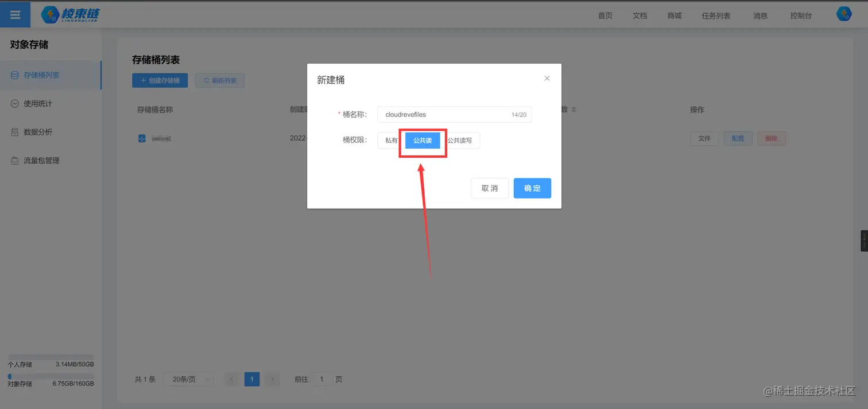Image resolution: width=868 pixels, height=409 pixels.
Task: Open the 20条/页 page size dropdown
Action: [x=189, y=379]
